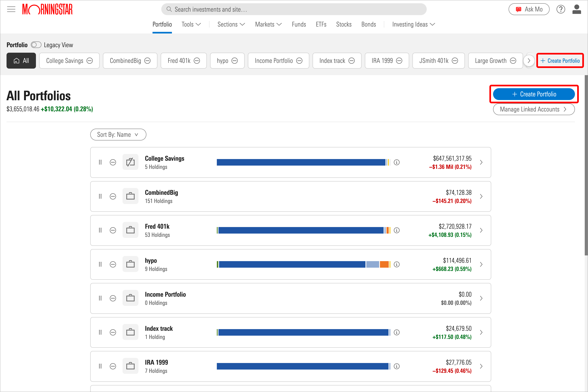588x392 pixels.
Task: Open CombinedBig via row chevron
Action: tap(481, 196)
